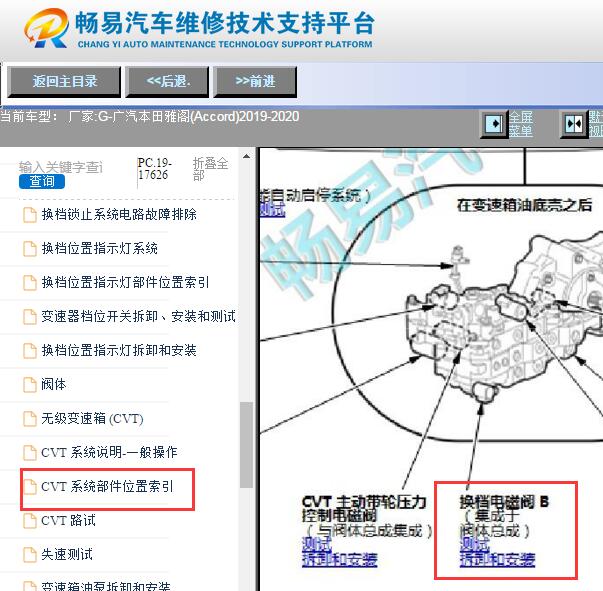The width and height of the screenshot is (603, 591).
Task: Open 阀体 item
Action: [x=54, y=384]
